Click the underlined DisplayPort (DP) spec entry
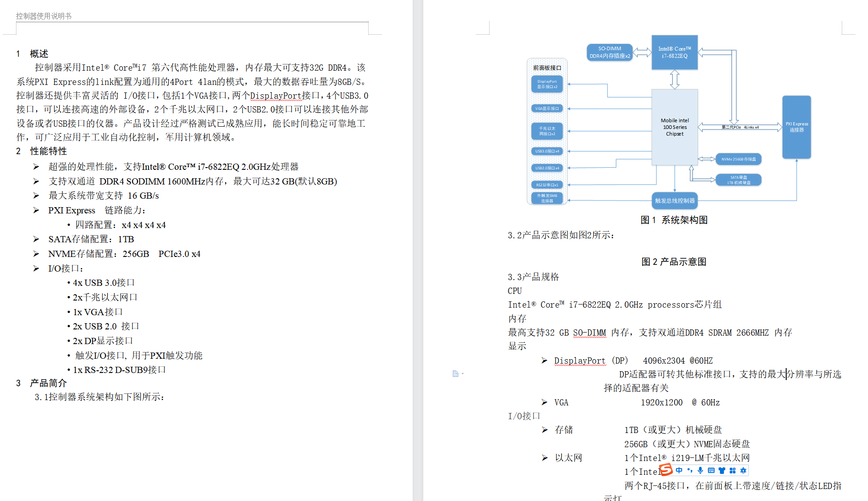 591,361
